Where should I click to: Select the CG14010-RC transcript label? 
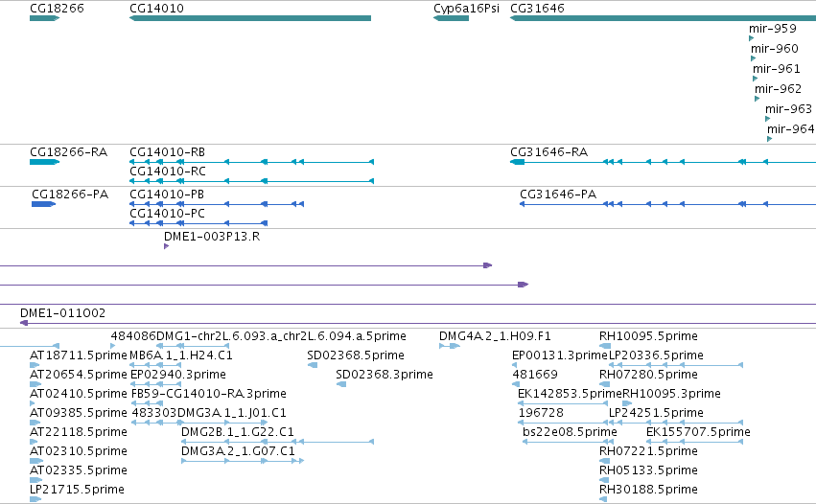[x=168, y=172]
